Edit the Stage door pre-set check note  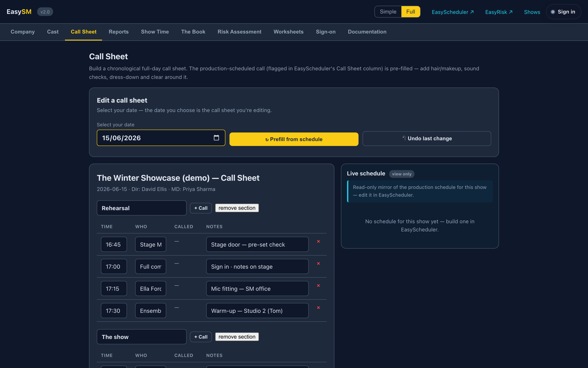(257, 244)
